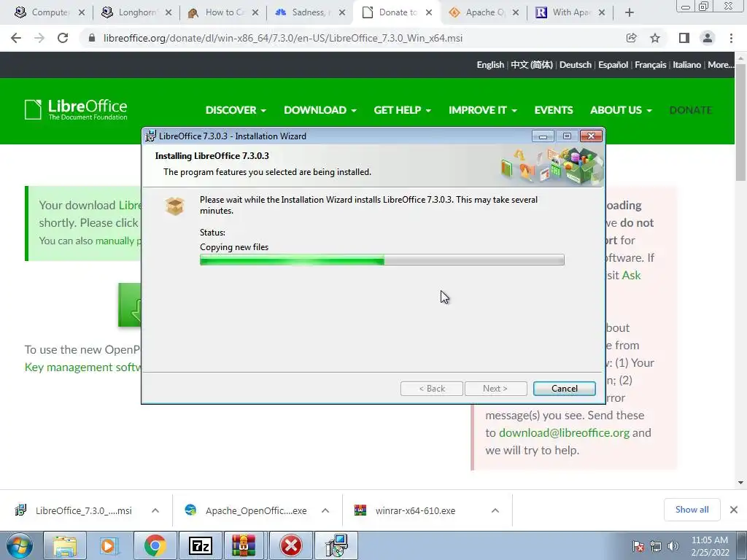The width and height of the screenshot is (747, 560).
Task: Close the Apache OpenOffice tab
Action: [x=516, y=13]
